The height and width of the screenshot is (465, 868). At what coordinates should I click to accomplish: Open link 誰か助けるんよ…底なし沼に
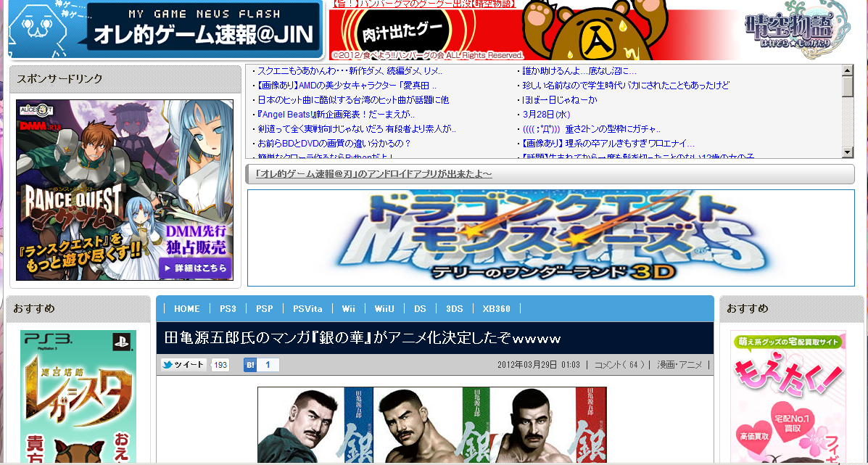[x=579, y=71]
